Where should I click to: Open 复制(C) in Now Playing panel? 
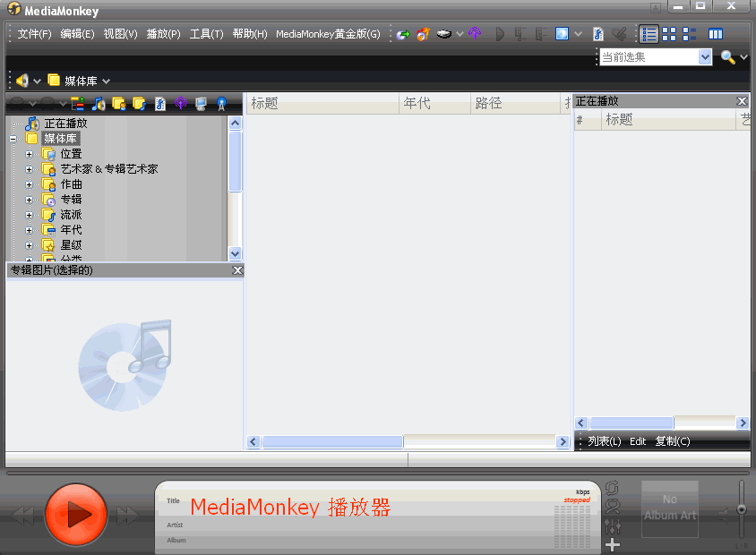pos(673,441)
